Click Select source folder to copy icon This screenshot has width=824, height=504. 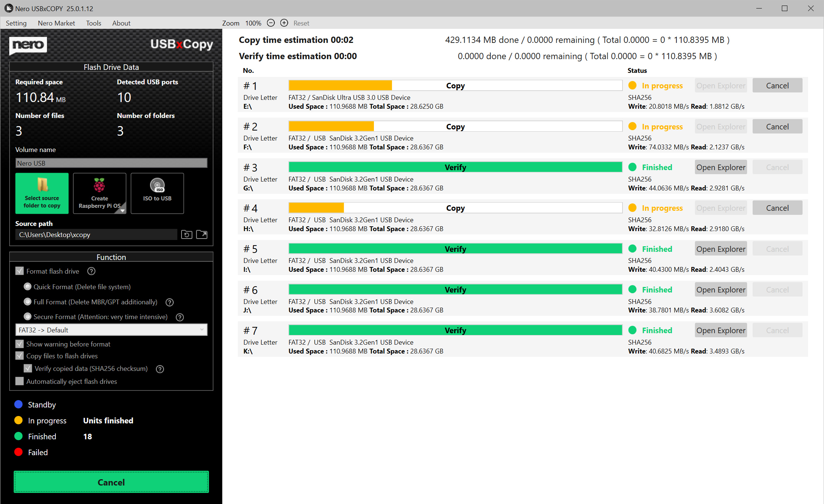(42, 193)
